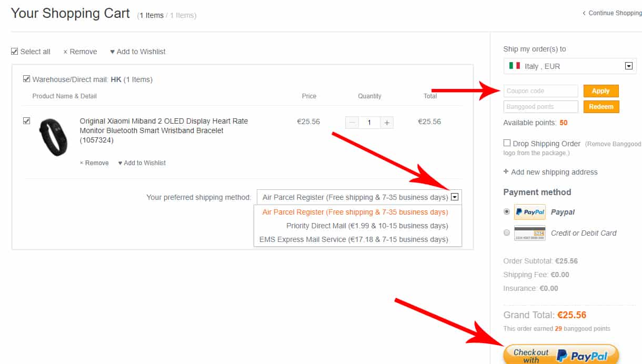Click Add to Wishlist under the product
The image size is (642, 364).
click(x=142, y=163)
